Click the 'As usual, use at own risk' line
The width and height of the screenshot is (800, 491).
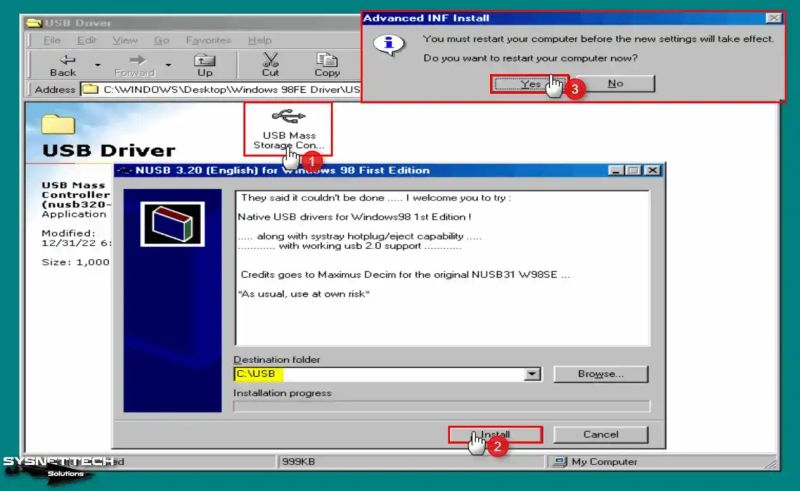pyautogui.click(x=304, y=294)
